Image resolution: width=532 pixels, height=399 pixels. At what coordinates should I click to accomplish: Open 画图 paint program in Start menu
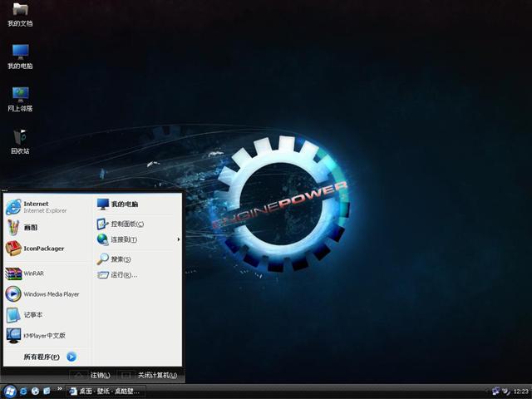[x=47, y=228]
